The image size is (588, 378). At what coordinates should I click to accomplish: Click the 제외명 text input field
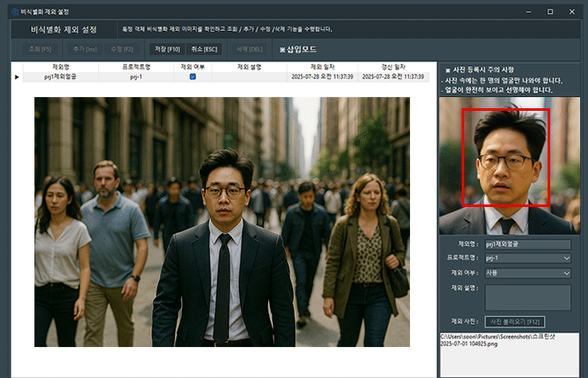coord(528,244)
